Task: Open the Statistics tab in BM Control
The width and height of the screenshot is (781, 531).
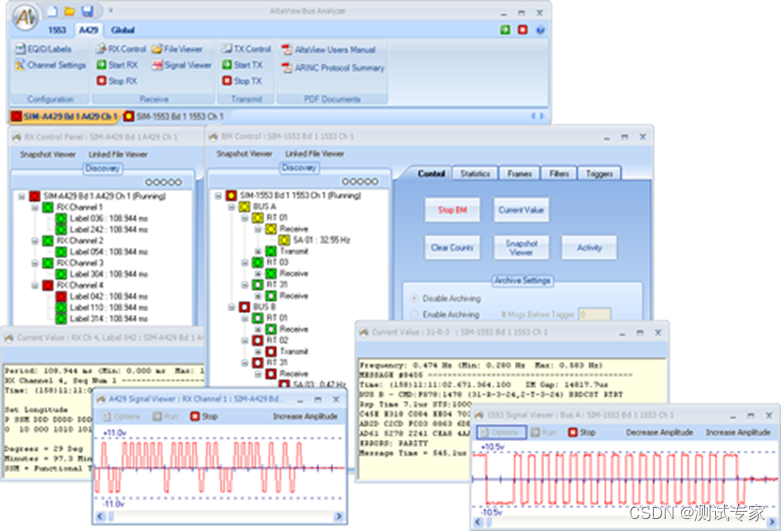Action: click(x=475, y=173)
